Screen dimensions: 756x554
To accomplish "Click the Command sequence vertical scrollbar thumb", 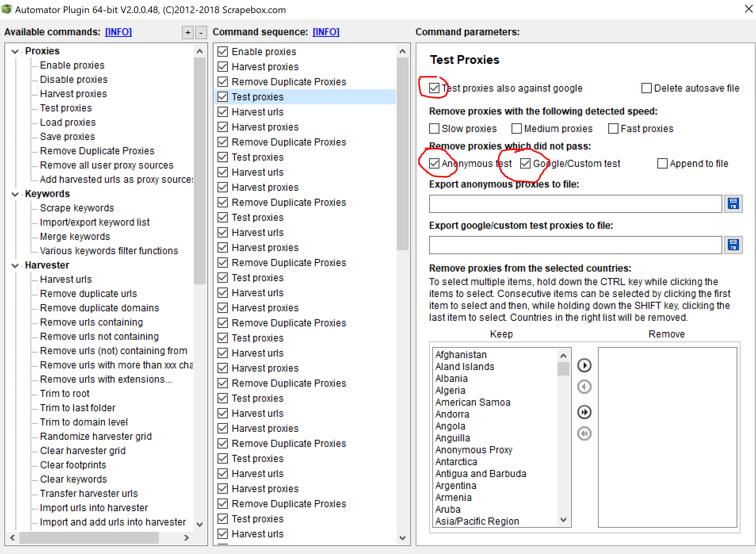I will (x=403, y=154).
